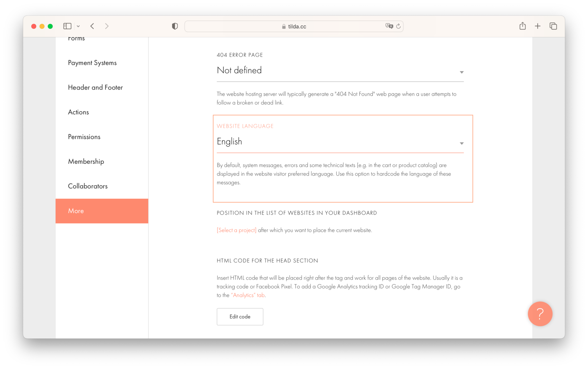588x369 pixels.
Task: Open the 404 Error Page dropdown
Action: (461, 72)
